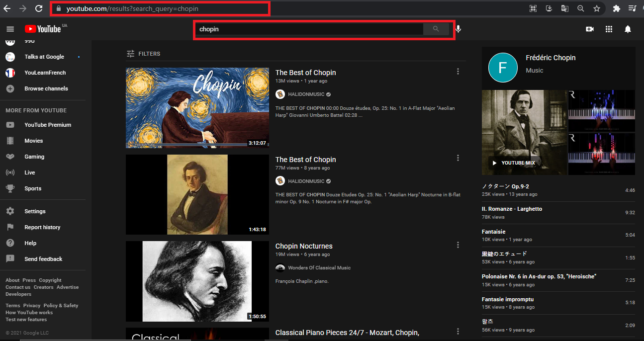This screenshot has width=644, height=341.
Task: Click the browser forward arrow
Action: [22, 8]
